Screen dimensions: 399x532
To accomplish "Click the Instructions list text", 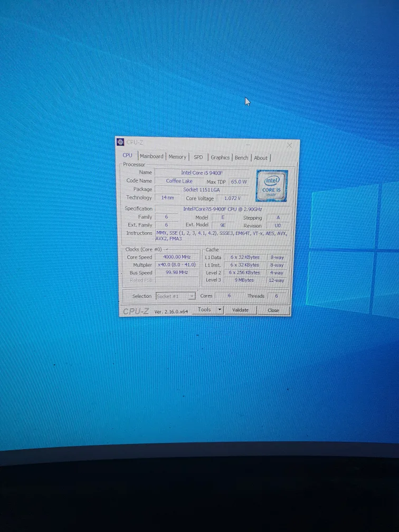I will pos(222,236).
